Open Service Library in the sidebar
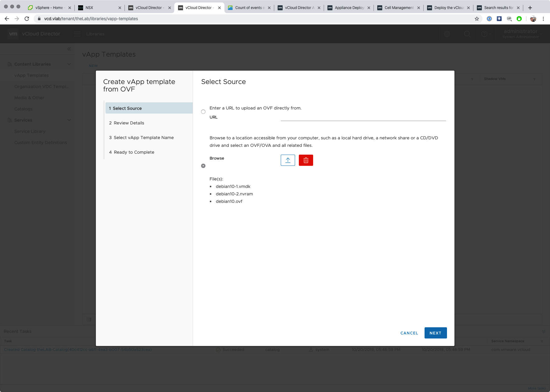Viewport: 550px width, 392px height. (30, 131)
